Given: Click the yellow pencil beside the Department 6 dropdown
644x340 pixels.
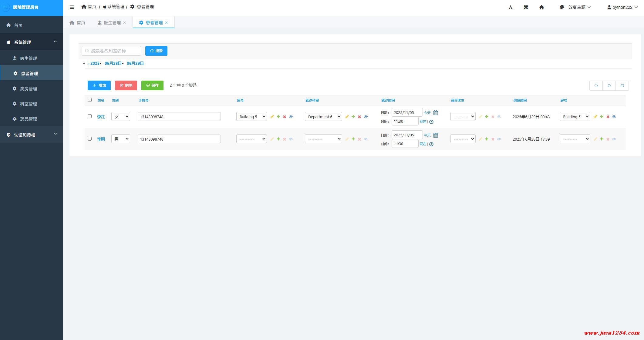Looking at the screenshot, I should point(347,117).
